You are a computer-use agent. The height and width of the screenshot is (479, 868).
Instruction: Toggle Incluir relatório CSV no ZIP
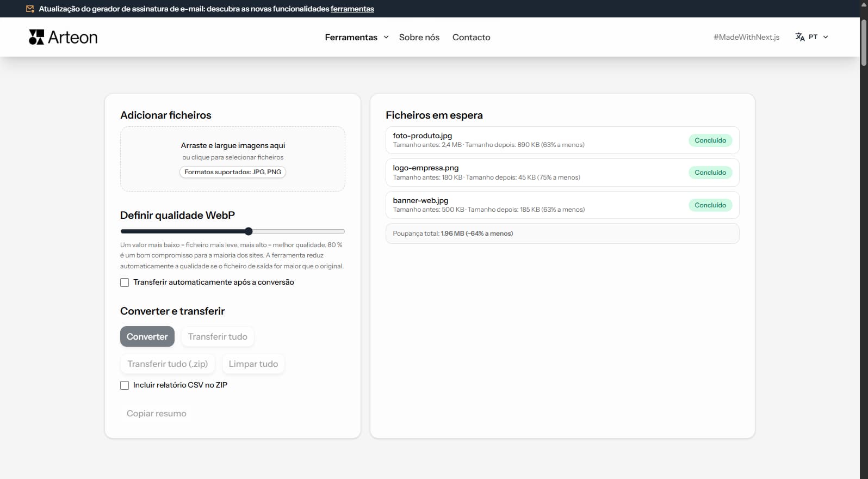[x=125, y=385]
